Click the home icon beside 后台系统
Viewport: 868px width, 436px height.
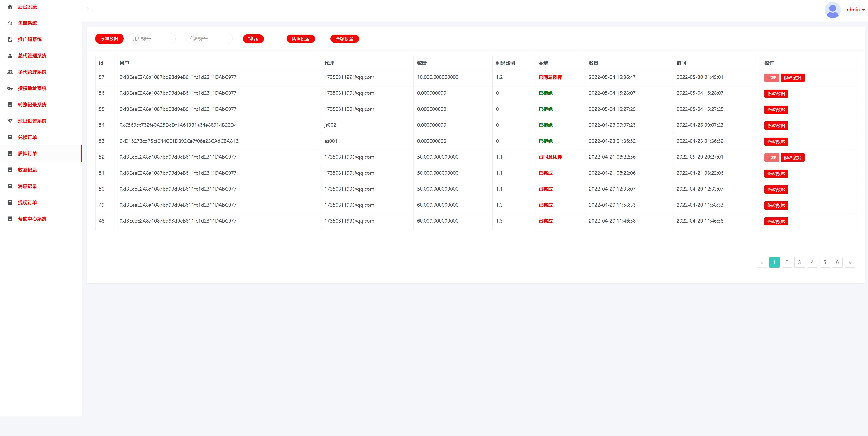(10, 7)
